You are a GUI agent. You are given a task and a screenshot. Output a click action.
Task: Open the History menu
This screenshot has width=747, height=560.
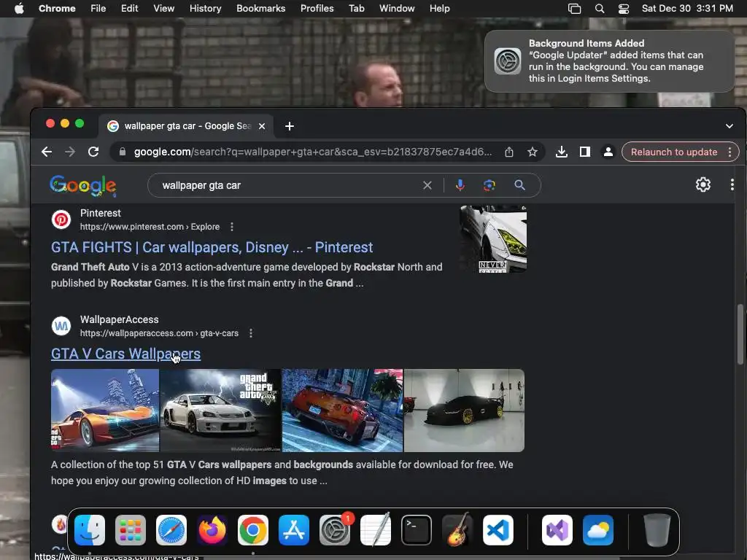[205, 9]
